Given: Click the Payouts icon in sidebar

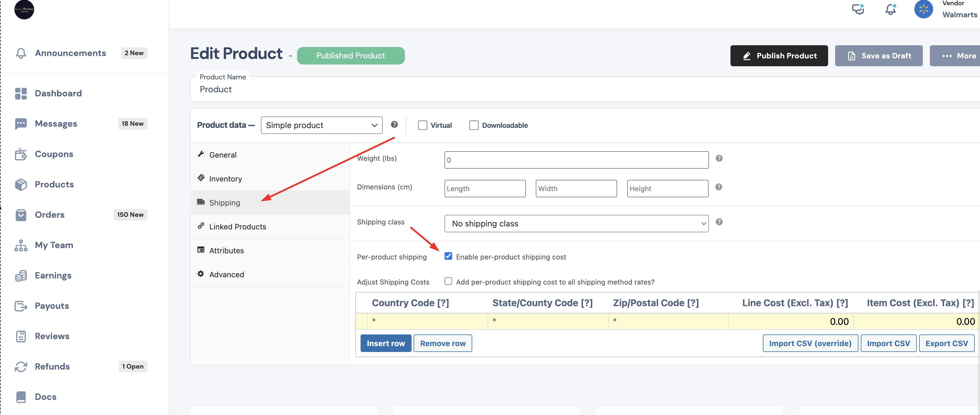Looking at the screenshot, I should point(21,306).
